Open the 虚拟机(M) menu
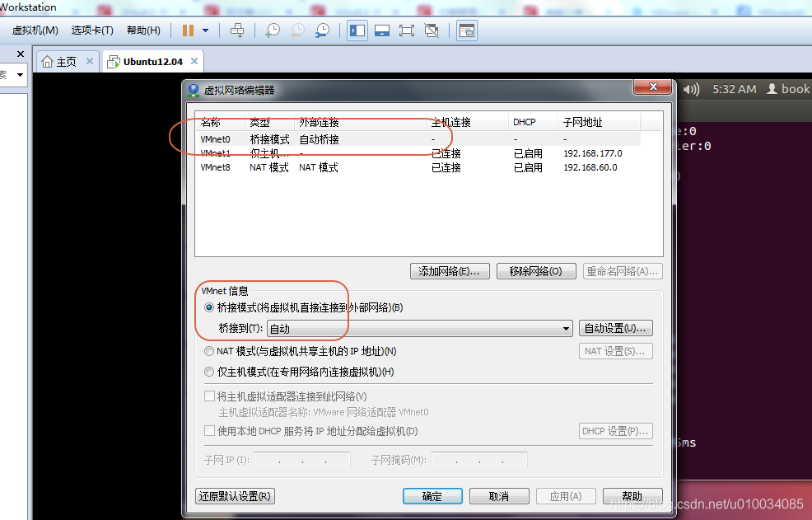 [x=35, y=30]
